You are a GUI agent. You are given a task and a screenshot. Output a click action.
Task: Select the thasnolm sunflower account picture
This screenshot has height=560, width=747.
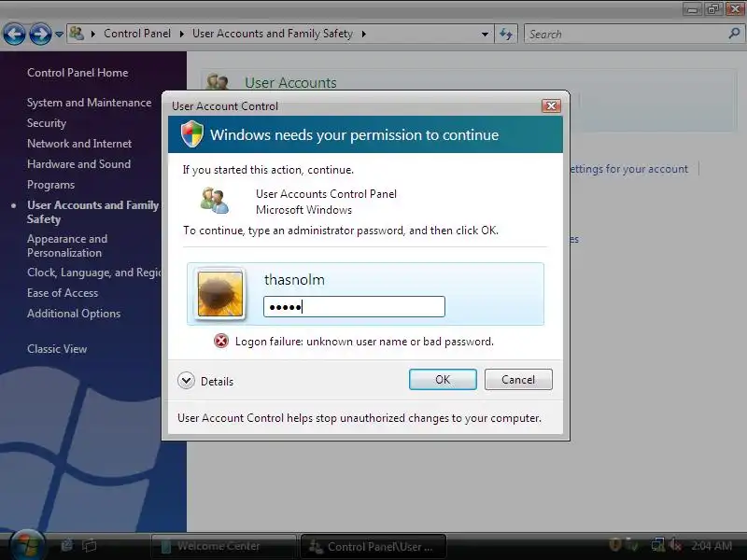coord(220,294)
